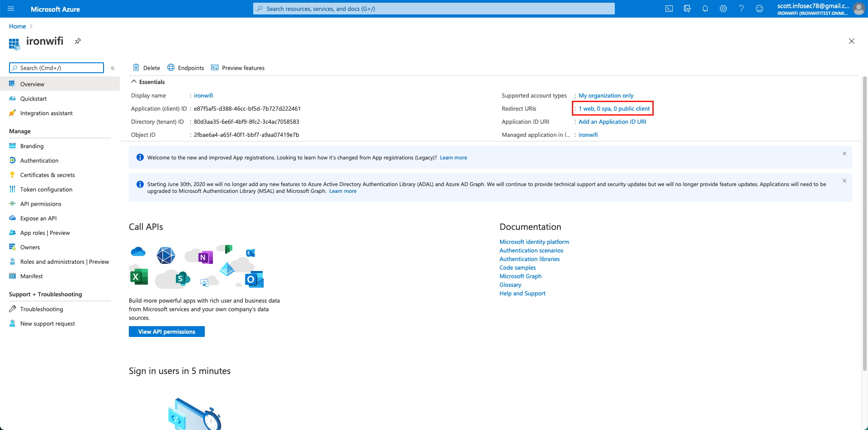Open Preview features in toolbar
This screenshot has height=430, width=868.
tap(238, 68)
